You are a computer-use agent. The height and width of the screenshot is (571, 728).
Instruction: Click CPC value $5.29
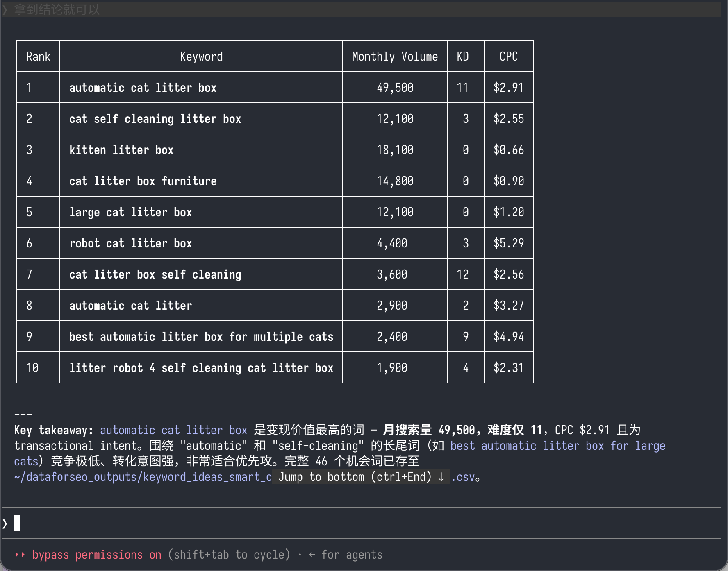pyautogui.click(x=509, y=243)
